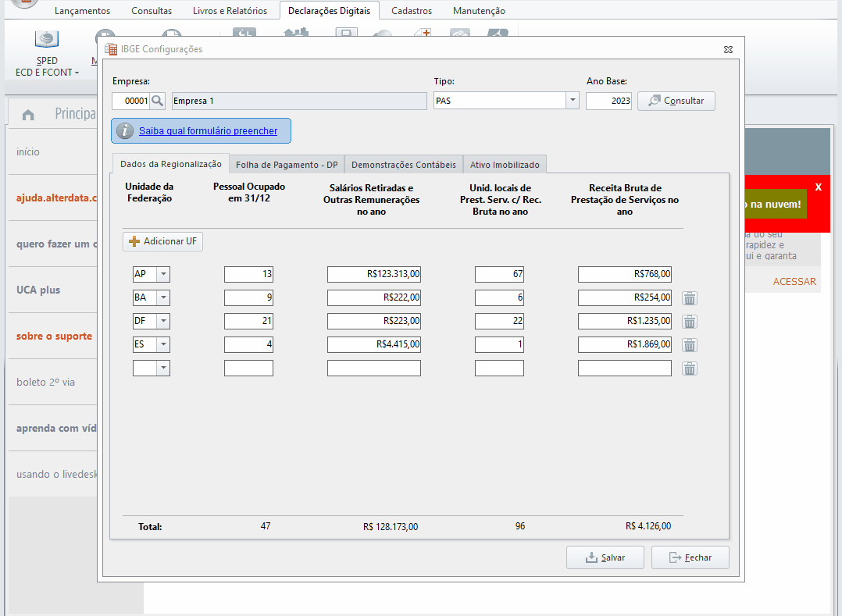
Task: Click AP Pessoal Ocupado field 13
Action: pos(248,274)
